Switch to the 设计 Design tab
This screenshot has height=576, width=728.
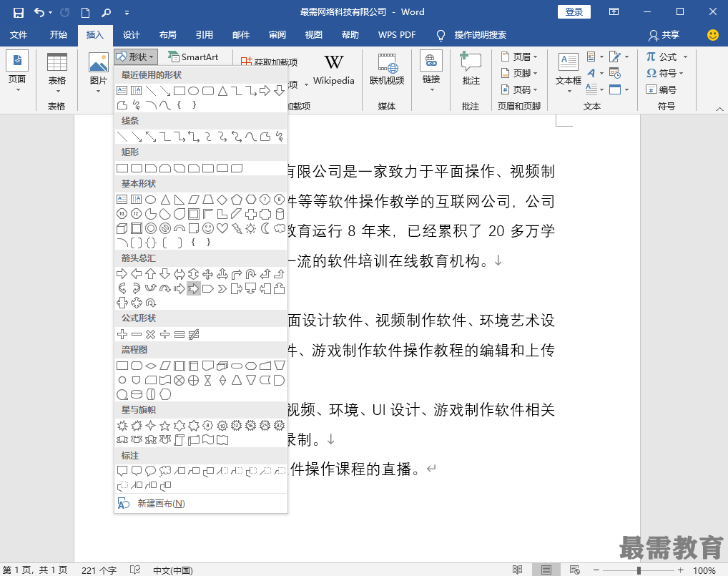click(x=132, y=35)
